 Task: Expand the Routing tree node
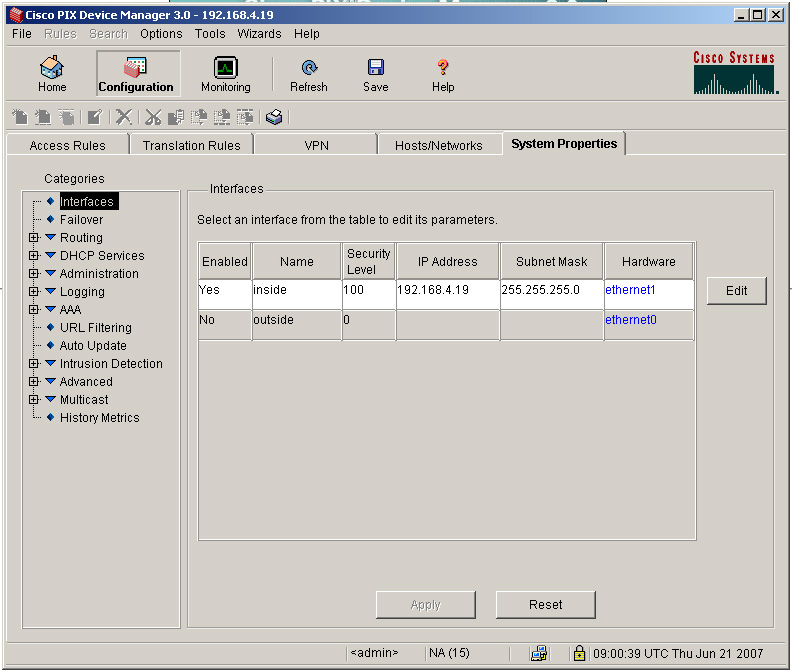(34, 238)
